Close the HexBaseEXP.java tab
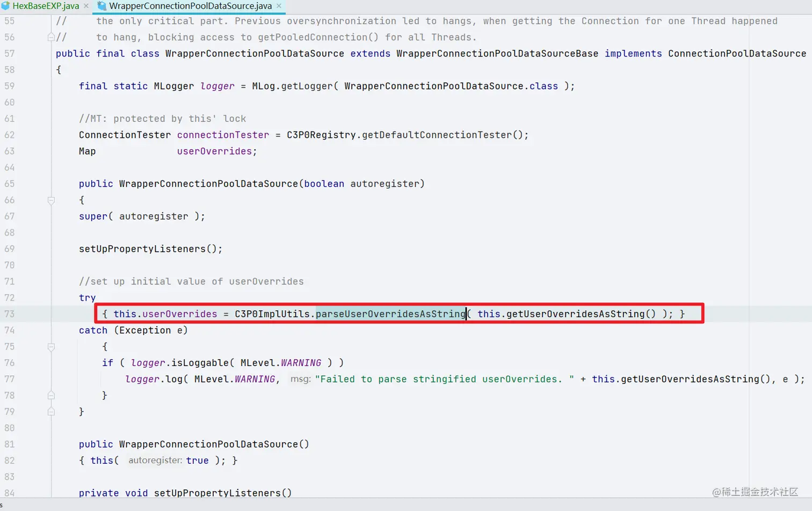The image size is (812, 511). (86, 6)
